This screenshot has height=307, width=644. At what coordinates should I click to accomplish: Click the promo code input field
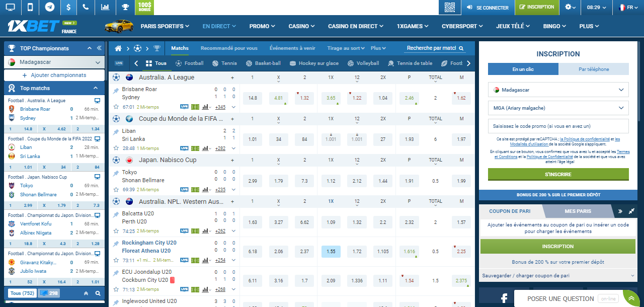point(558,126)
